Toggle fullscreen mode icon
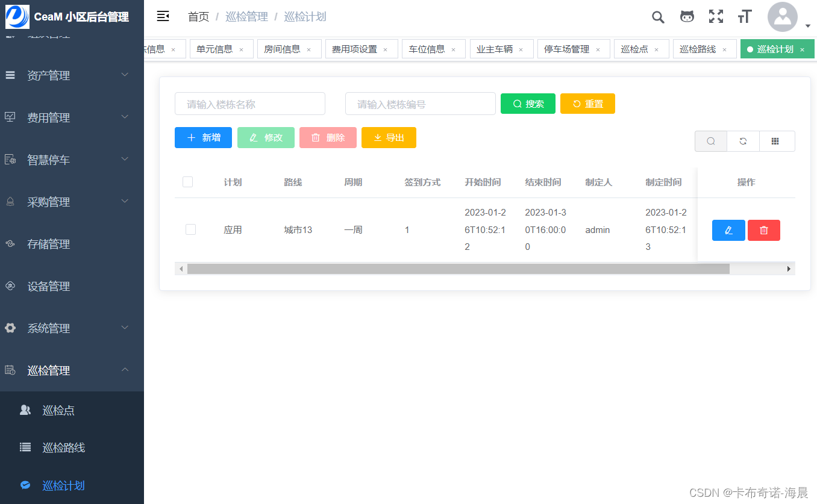 tap(716, 17)
